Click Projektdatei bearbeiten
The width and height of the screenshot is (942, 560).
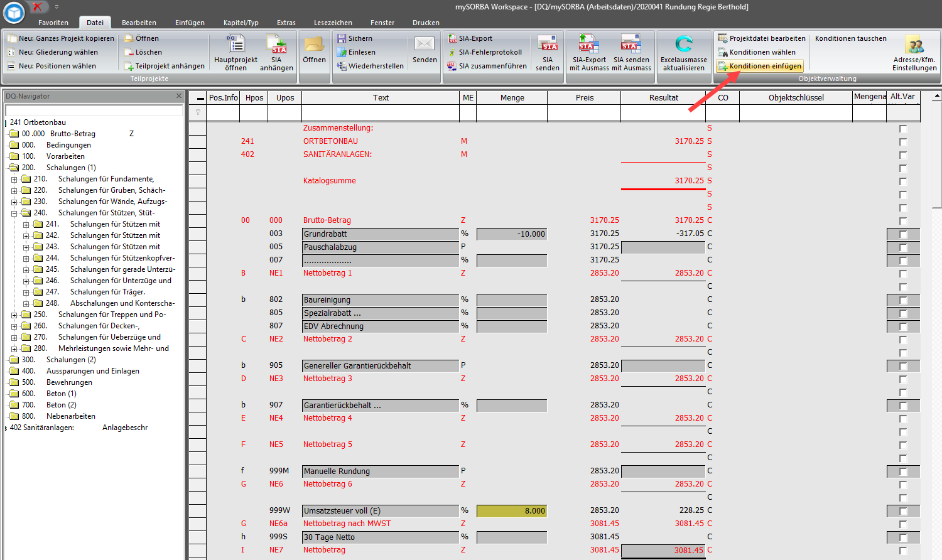pos(766,38)
